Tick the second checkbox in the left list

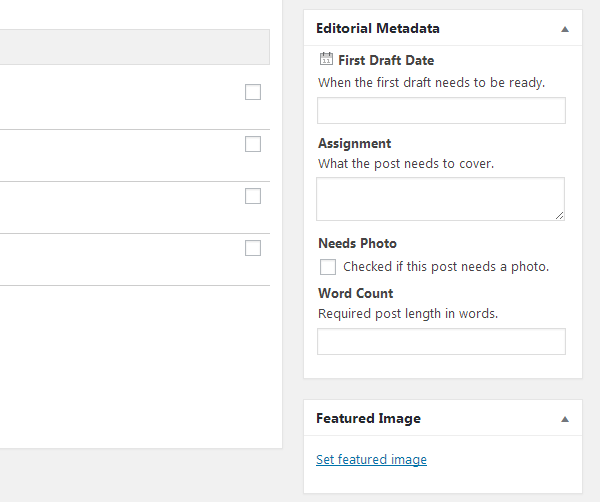pos(253,144)
